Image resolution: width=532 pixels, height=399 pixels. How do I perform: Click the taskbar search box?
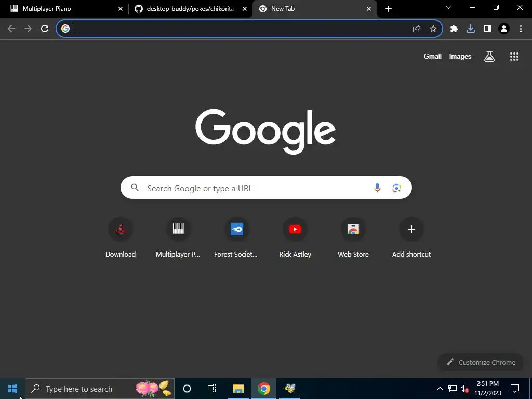pos(100,389)
